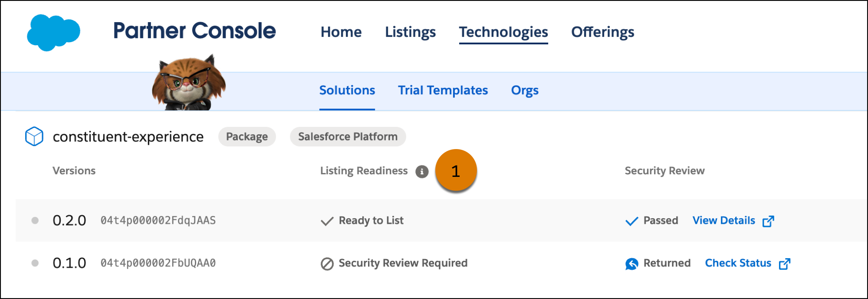This screenshot has width=868, height=299.
Task: Click the Returned status arrow icon
Action: [632, 264]
